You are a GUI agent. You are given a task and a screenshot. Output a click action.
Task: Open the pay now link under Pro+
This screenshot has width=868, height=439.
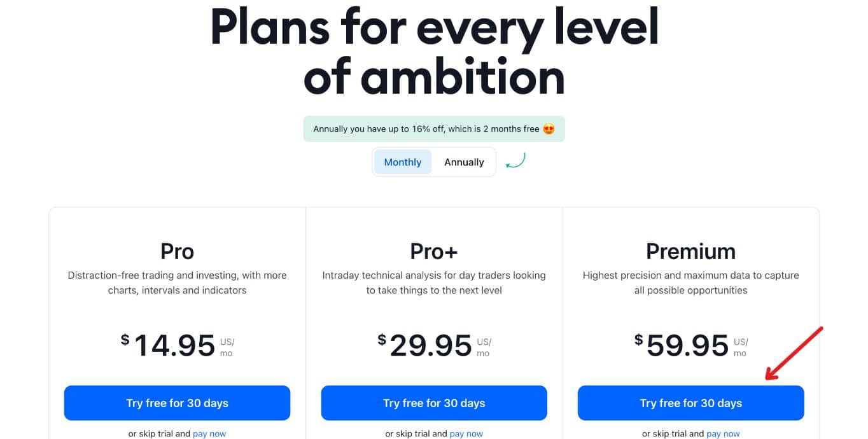(x=466, y=433)
